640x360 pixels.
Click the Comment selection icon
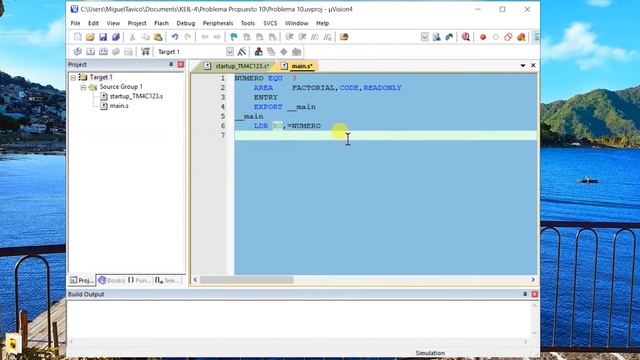[x=315, y=37]
